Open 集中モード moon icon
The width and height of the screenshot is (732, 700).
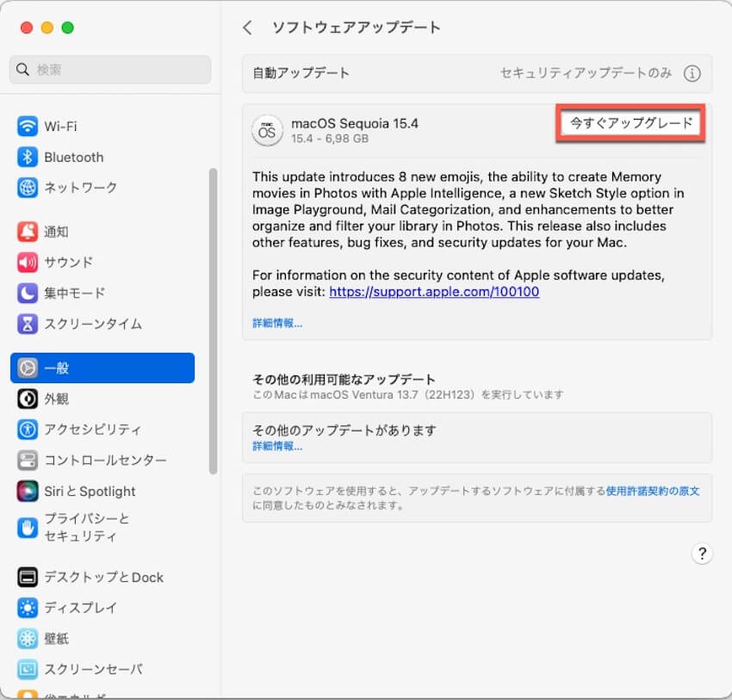pos(27,293)
